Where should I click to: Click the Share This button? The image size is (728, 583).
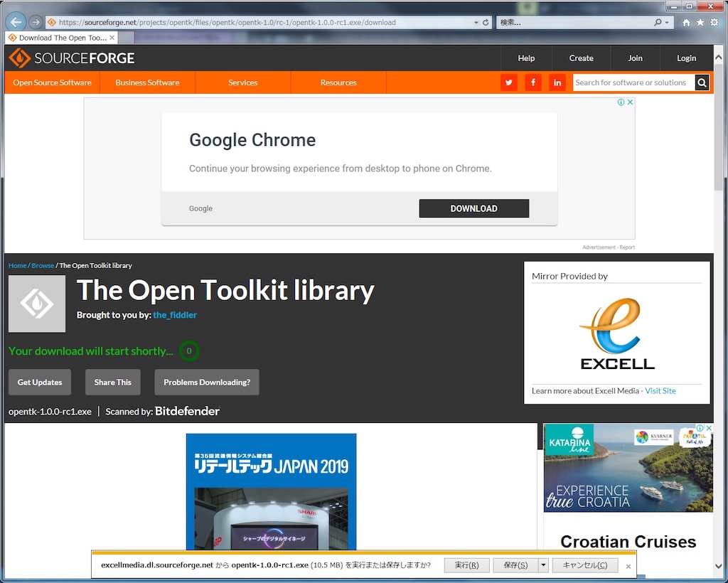click(113, 382)
